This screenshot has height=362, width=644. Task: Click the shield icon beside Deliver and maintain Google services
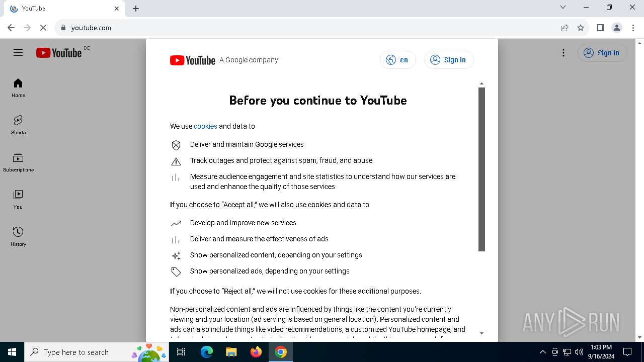[x=176, y=145]
